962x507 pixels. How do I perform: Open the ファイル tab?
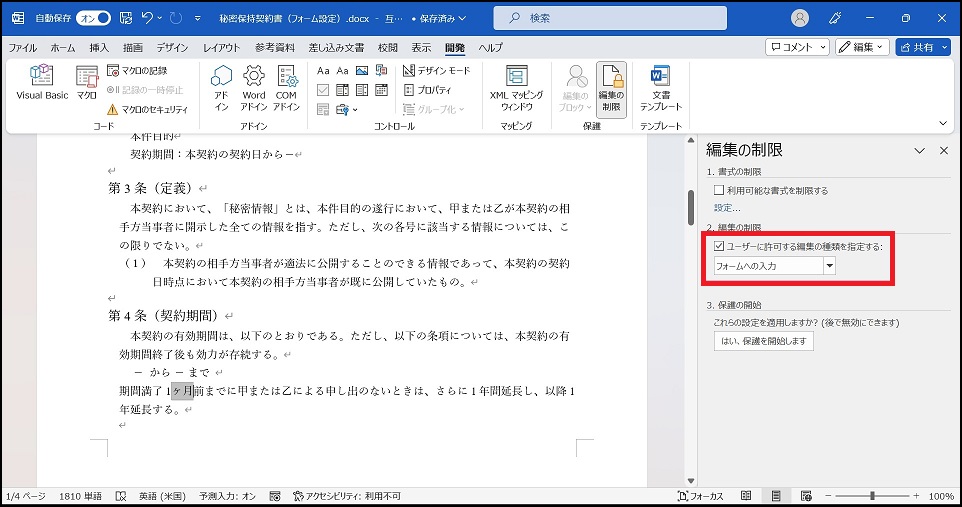click(x=23, y=47)
